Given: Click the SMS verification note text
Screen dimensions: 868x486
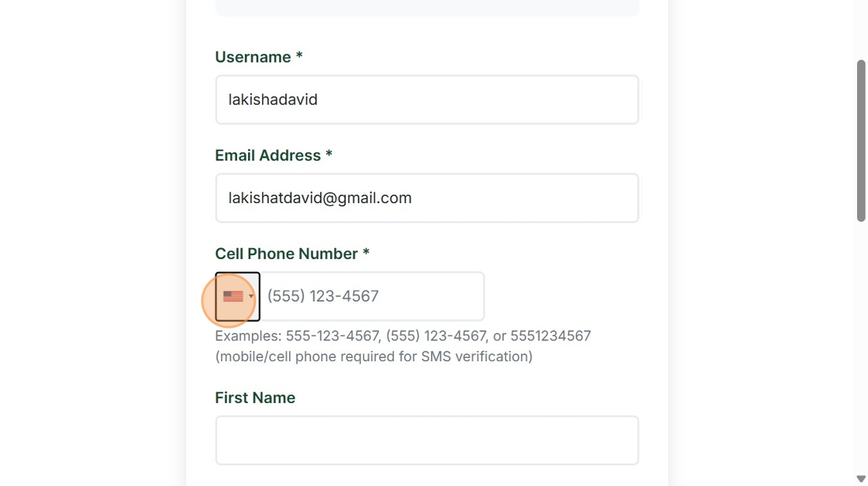Looking at the screenshot, I should [x=374, y=357].
